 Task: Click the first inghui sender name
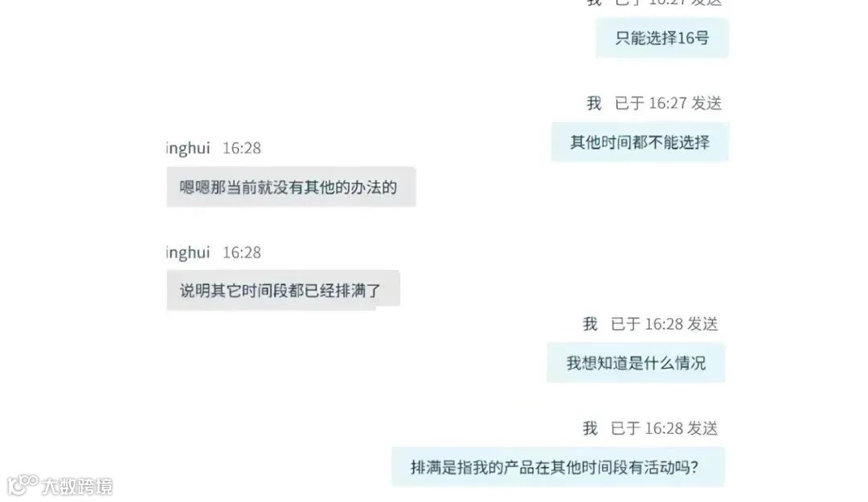pos(188,149)
